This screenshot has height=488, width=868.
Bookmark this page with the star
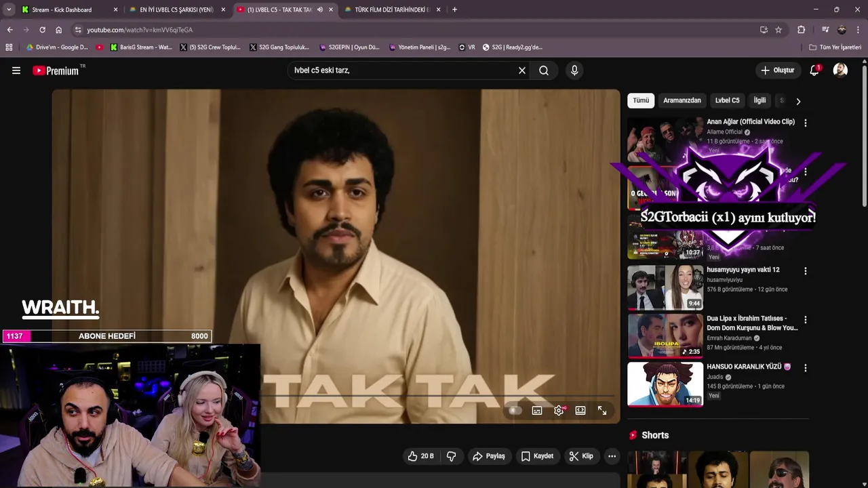pyautogui.click(x=778, y=30)
